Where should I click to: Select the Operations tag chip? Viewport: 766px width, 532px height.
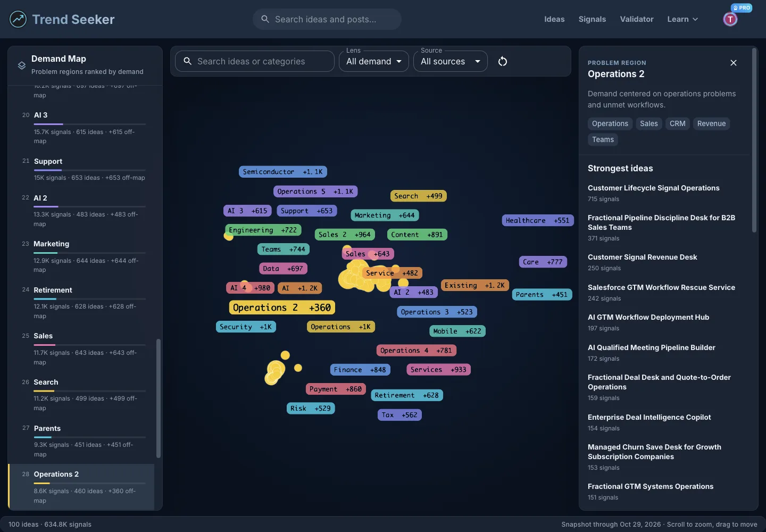point(610,123)
